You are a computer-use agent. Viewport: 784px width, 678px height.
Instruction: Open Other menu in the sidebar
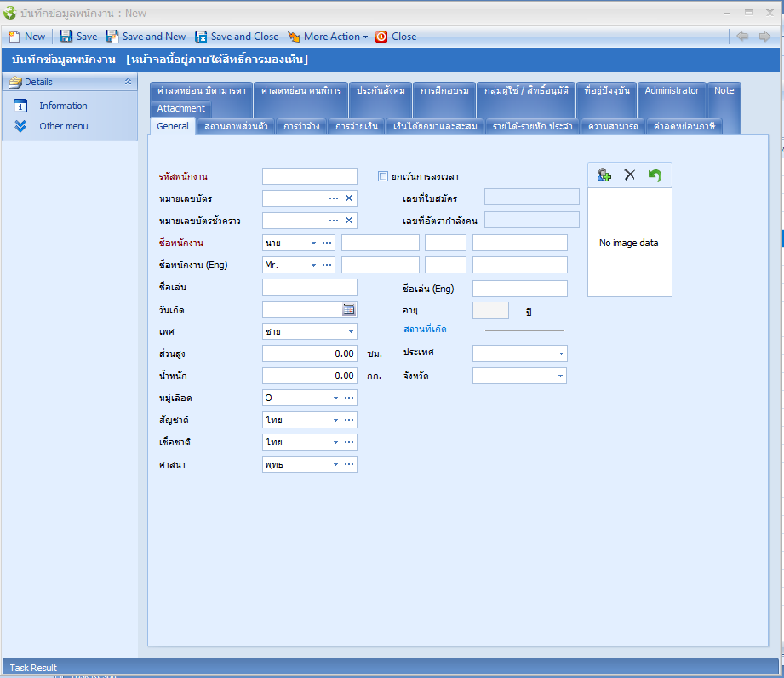click(63, 126)
